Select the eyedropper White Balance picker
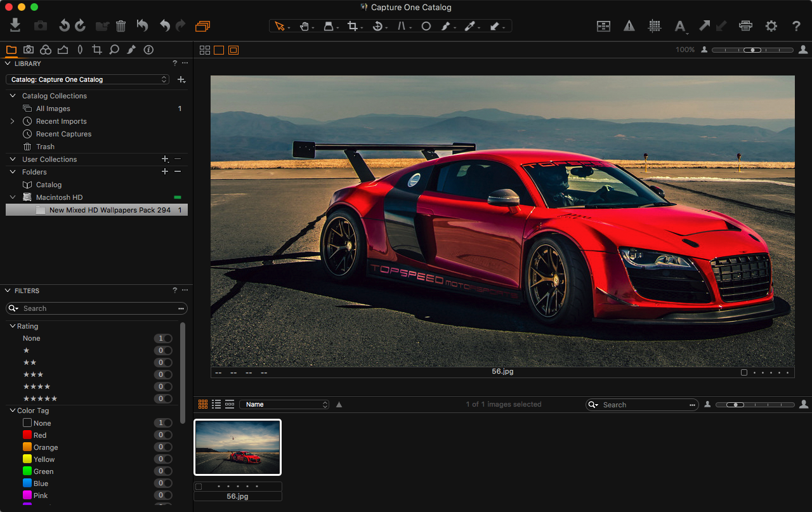The image size is (812, 512). pyautogui.click(x=470, y=26)
